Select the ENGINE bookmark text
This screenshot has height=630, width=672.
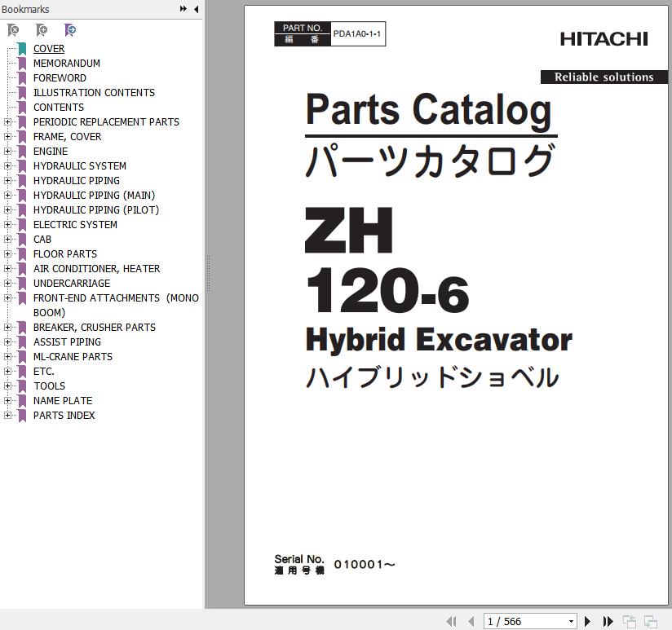point(51,151)
